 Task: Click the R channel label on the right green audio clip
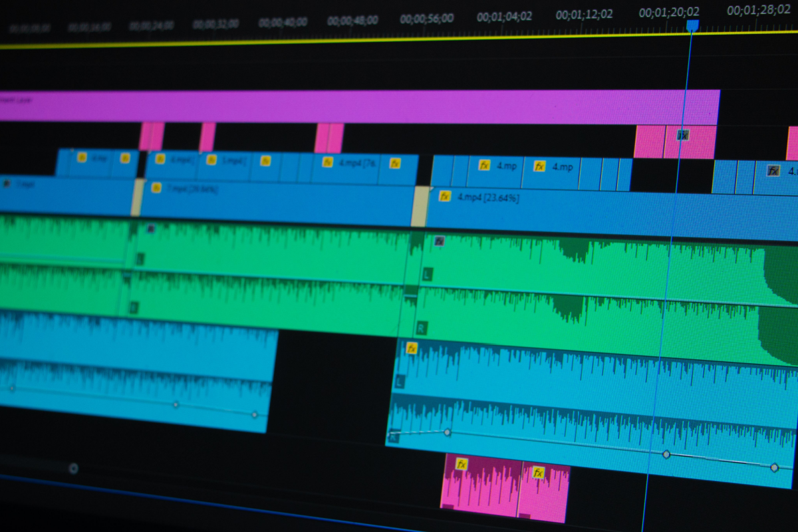click(422, 327)
